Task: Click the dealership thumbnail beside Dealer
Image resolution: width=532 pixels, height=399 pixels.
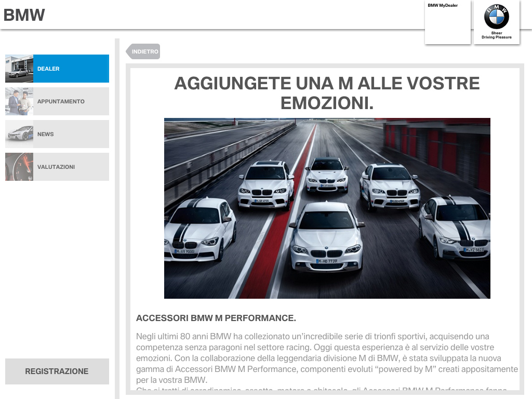Action: pyautogui.click(x=19, y=69)
